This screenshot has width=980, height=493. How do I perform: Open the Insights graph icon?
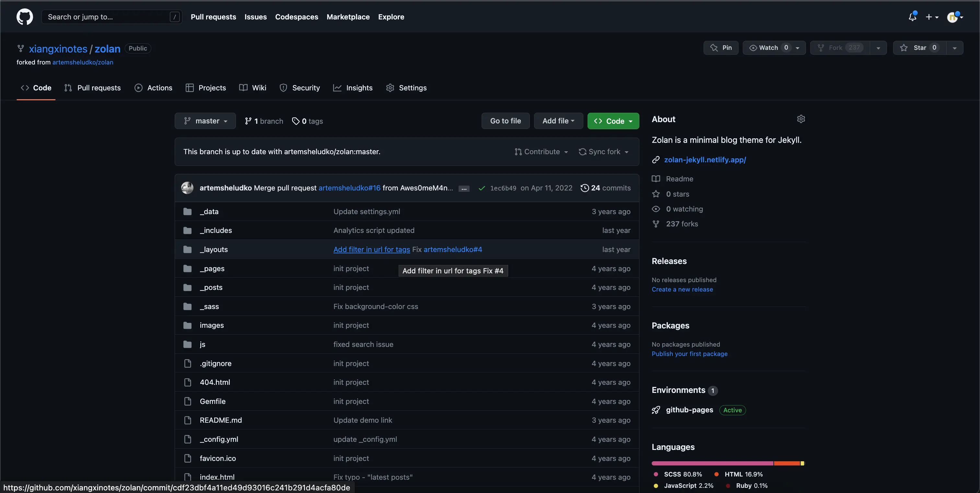[338, 87]
